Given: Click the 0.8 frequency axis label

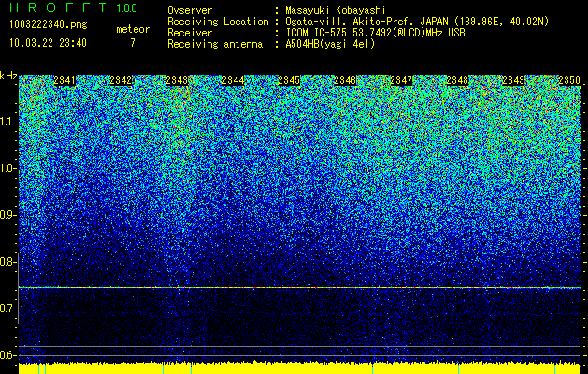Looking at the screenshot, I should coord(7,262).
